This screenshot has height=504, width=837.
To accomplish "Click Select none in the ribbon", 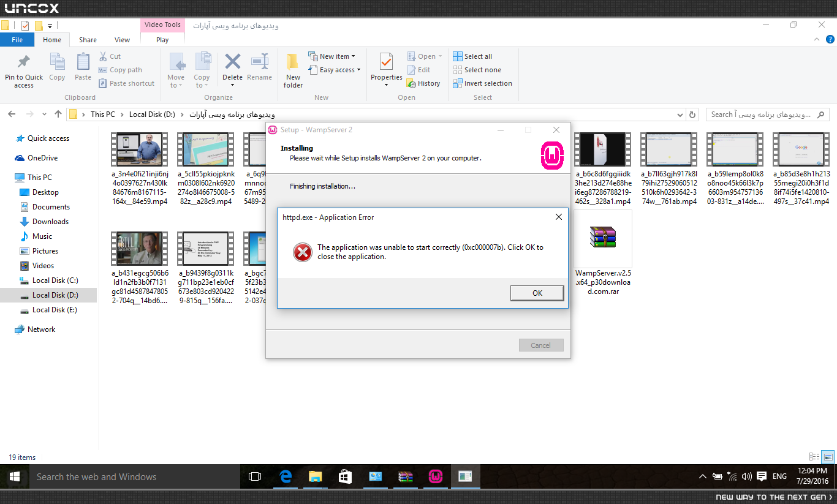I will (x=477, y=70).
